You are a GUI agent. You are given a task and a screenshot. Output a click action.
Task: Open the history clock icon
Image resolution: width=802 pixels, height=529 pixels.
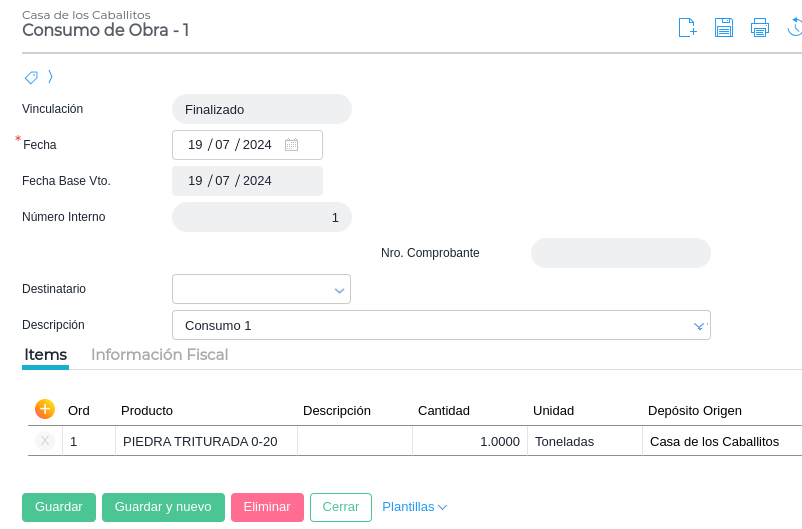pyautogui.click(x=795, y=28)
